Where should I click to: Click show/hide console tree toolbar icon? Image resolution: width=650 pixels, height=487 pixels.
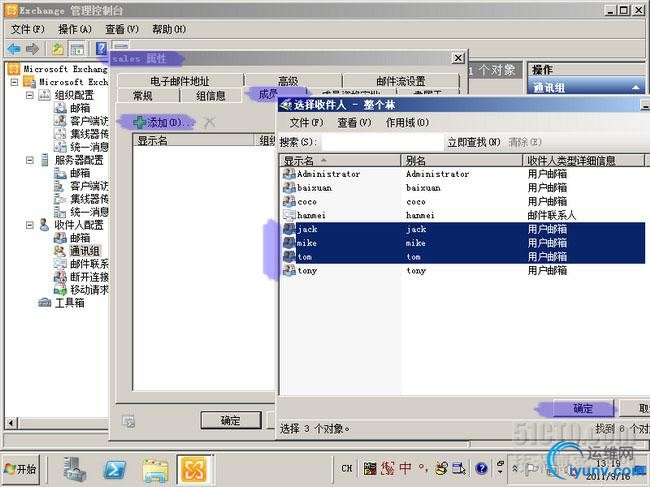pos(77,49)
